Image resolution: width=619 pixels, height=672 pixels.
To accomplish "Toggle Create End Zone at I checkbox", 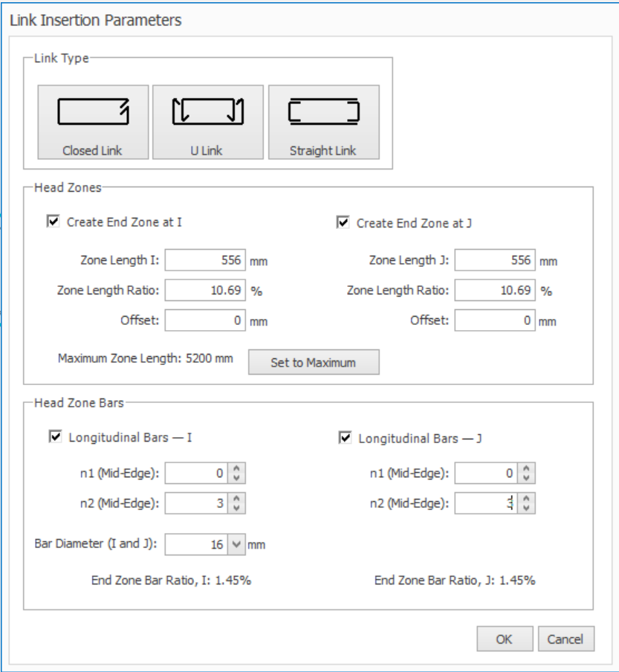I will coord(53,222).
